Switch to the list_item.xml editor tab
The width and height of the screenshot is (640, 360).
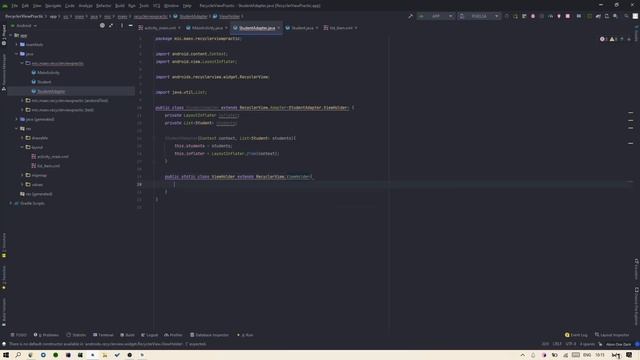[x=341, y=28]
